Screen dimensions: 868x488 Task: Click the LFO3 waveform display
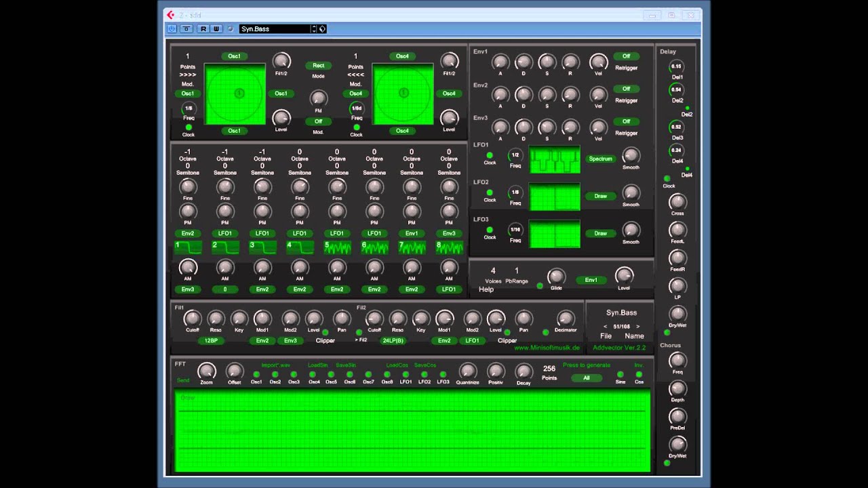point(555,235)
